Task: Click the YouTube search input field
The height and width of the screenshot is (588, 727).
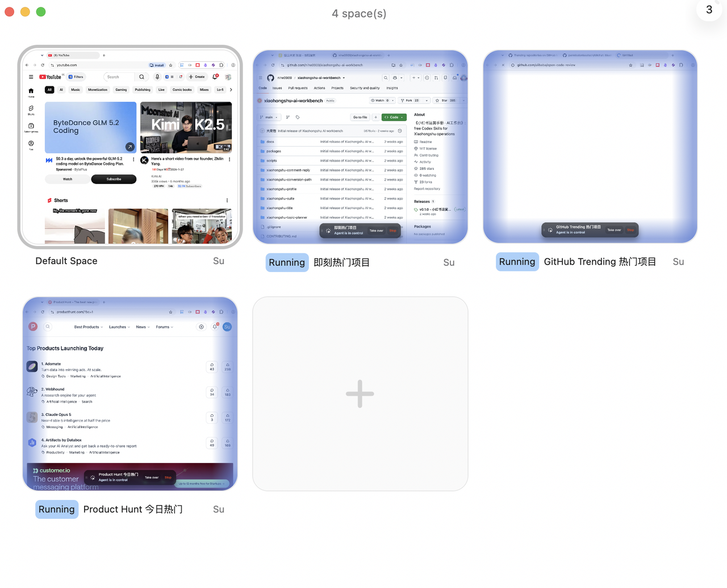Action: click(119, 77)
